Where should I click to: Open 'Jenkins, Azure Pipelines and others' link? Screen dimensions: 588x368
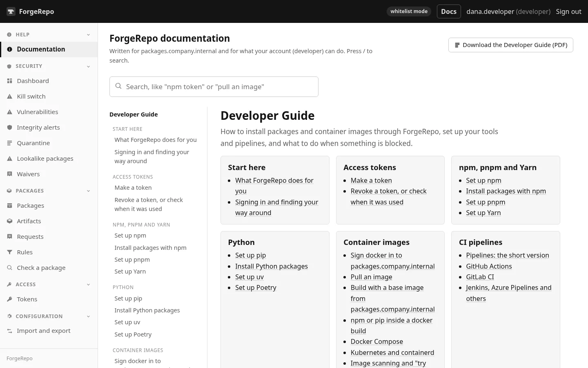509,293
